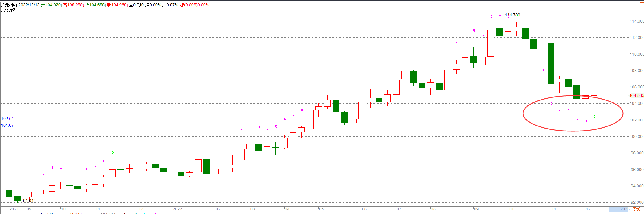Click the 振0.57% amplitude value

170,5
